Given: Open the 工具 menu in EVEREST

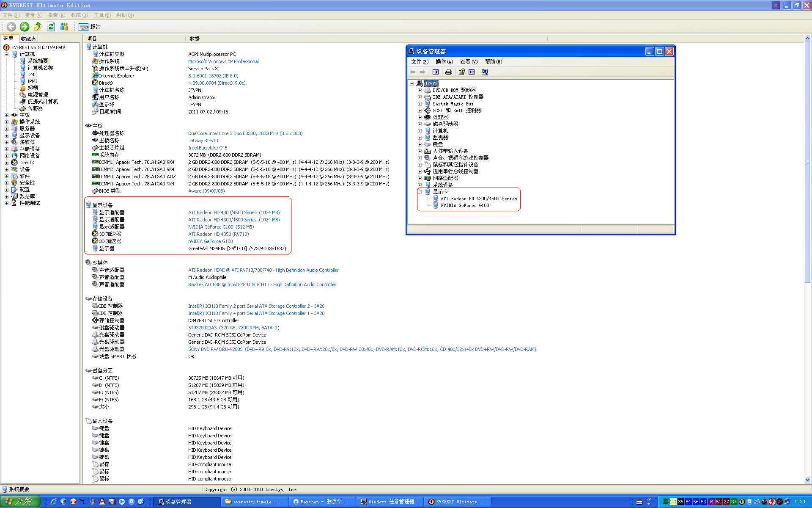Looking at the screenshot, I should point(102,15).
